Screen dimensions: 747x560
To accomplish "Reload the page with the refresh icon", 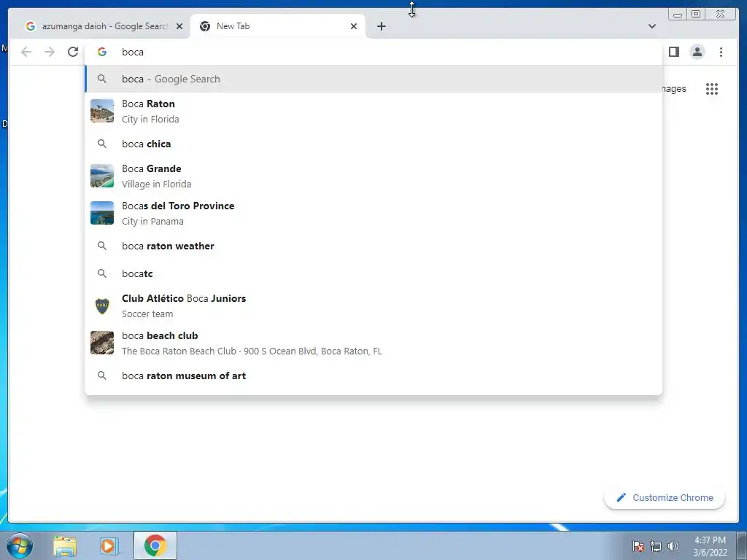I will pos(73,52).
